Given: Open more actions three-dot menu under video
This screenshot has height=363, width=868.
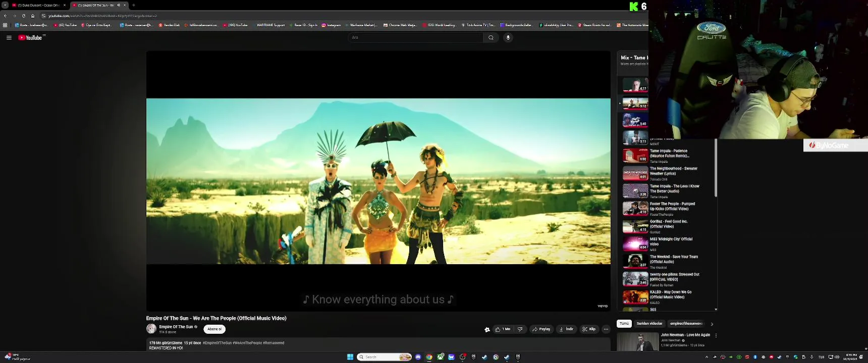Looking at the screenshot, I should pyautogui.click(x=606, y=329).
